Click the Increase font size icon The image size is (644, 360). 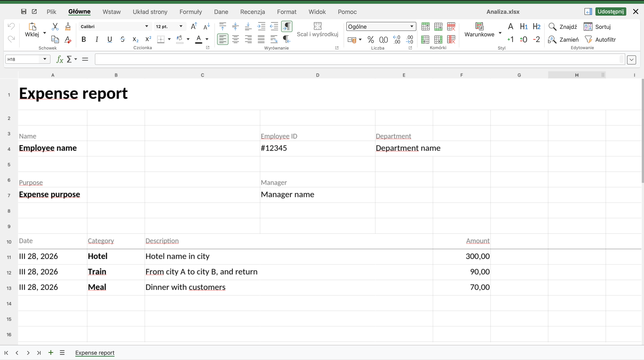point(194,27)
